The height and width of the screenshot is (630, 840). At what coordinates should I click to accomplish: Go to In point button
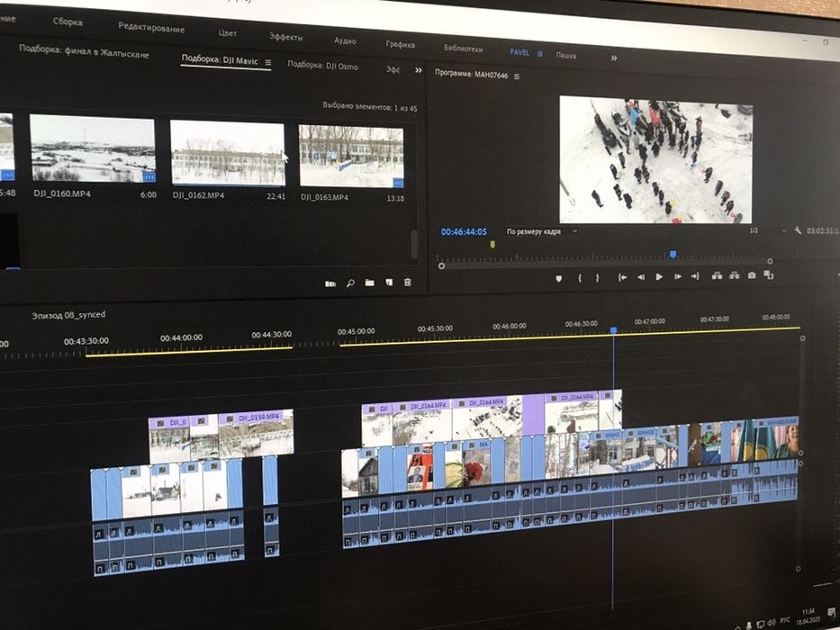[x=622, y=277]
